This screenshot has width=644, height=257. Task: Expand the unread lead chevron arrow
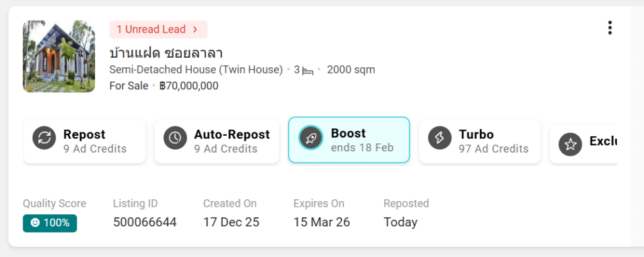195,30
